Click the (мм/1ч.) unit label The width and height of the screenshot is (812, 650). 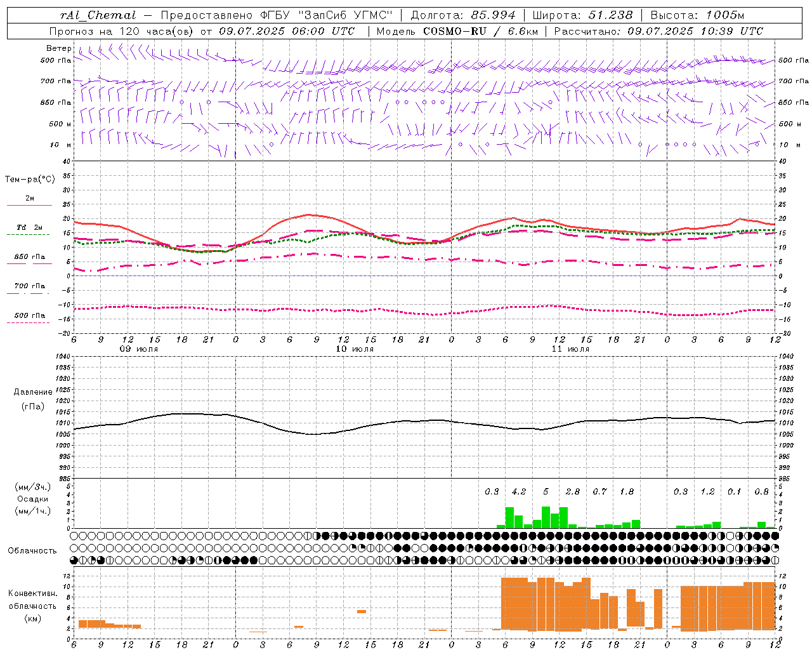[x=33, y=511]
